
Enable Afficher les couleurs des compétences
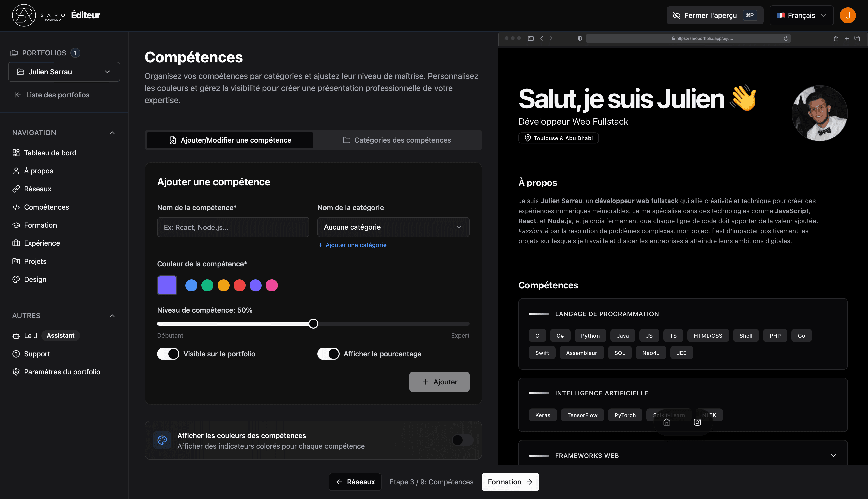[x=462, y=440]
